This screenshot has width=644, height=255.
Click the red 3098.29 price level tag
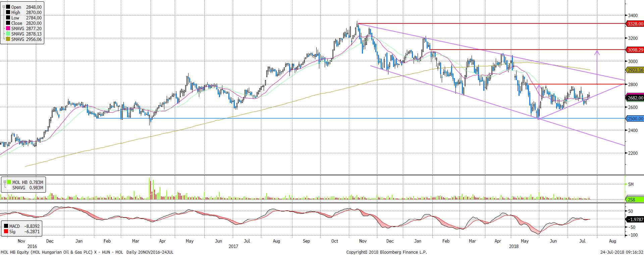[x=635, y=50]
